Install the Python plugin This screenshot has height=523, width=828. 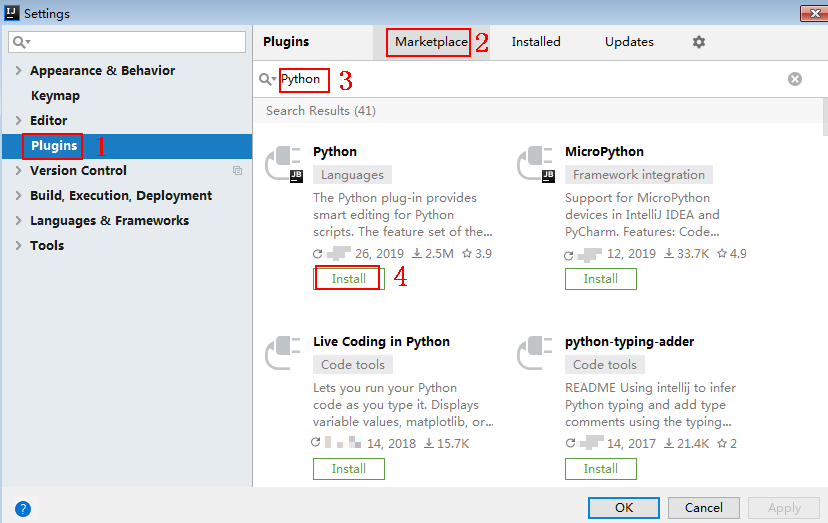coord(349,278)
